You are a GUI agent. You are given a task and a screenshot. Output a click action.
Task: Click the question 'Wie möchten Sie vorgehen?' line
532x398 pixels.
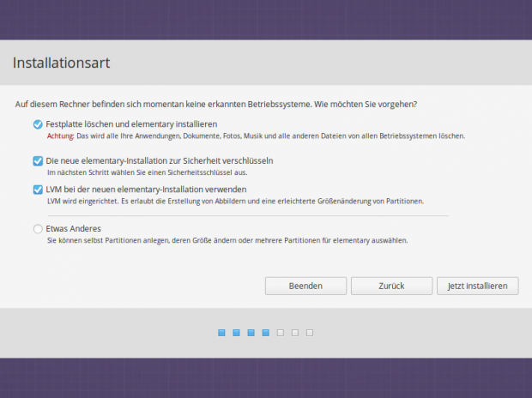(x=216, y=104)
